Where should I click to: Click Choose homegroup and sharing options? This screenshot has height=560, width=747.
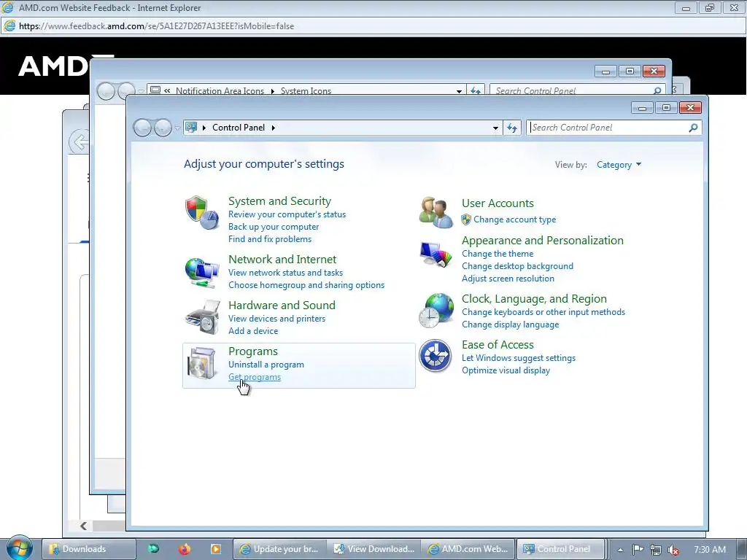(x=306, y=285)
